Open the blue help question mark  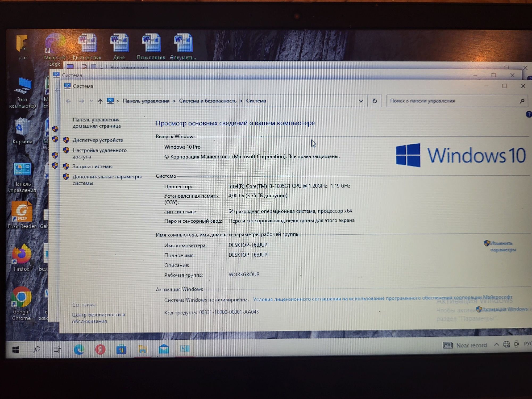[529, 114]
